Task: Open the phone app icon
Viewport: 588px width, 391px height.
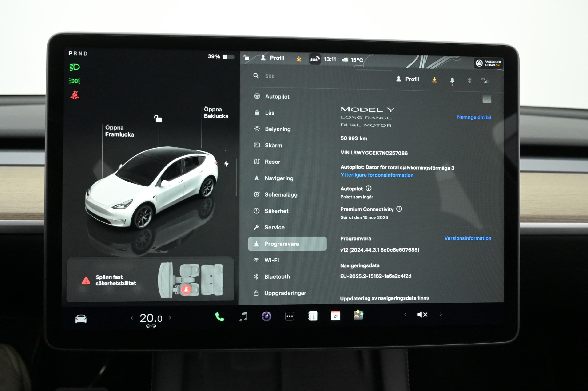Action: [219, 317]
